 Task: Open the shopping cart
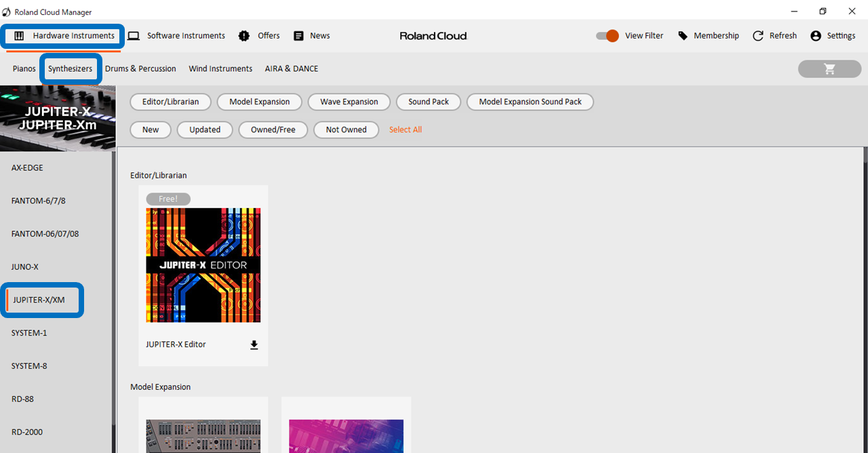pyautogui.click(x=829, y=68)
